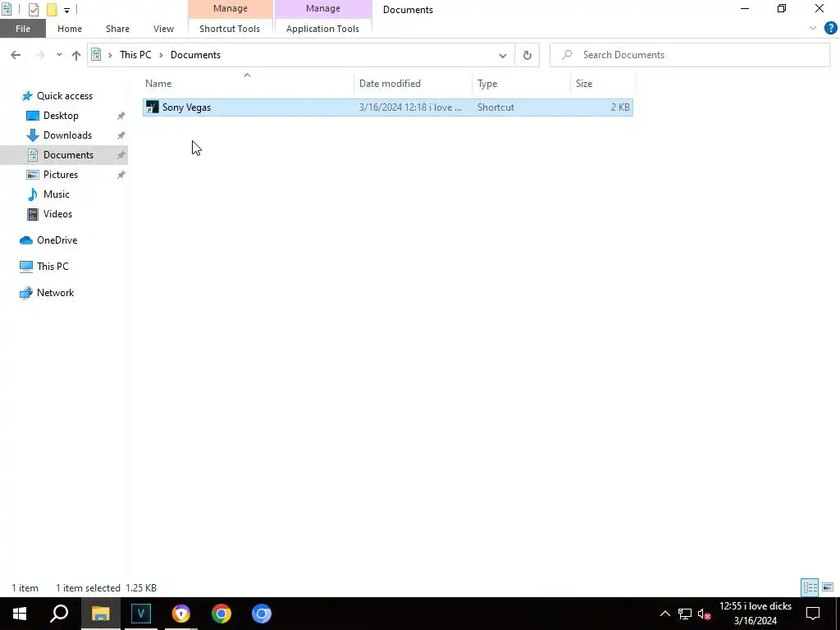Open Windows taskbar search
The image size is (840, 630).
coord(59,614)
